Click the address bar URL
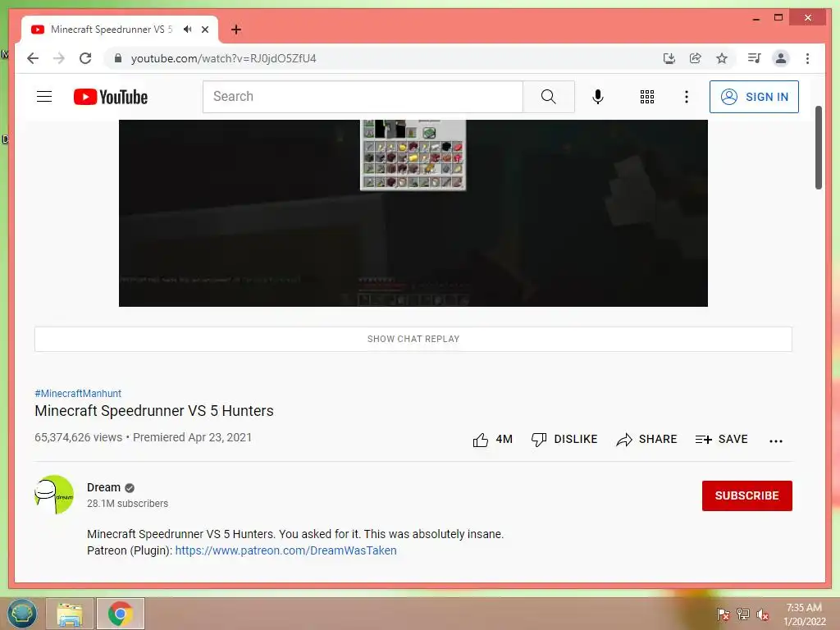 tap(223, 58)
